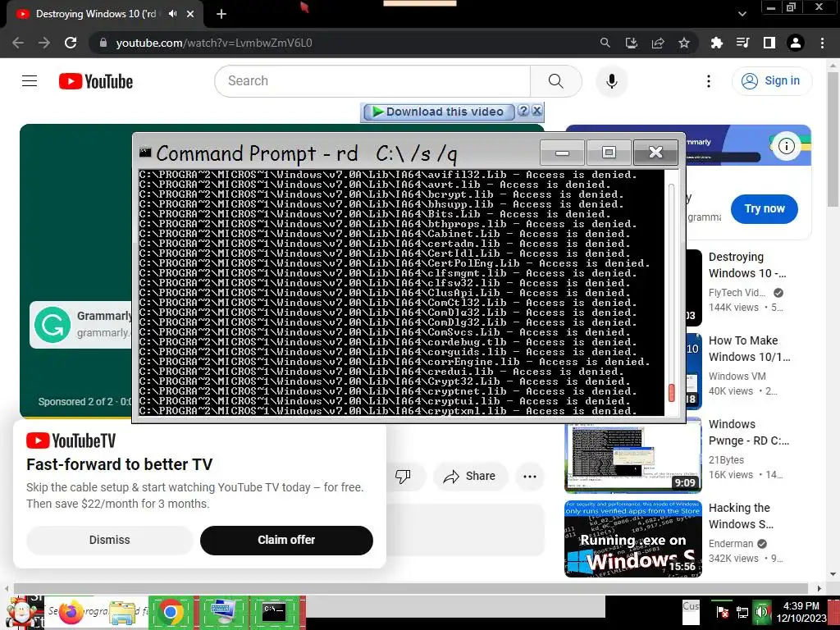Click the Command Prompt title bar icon
Screen dimensions: 840x630
(145, 152)
